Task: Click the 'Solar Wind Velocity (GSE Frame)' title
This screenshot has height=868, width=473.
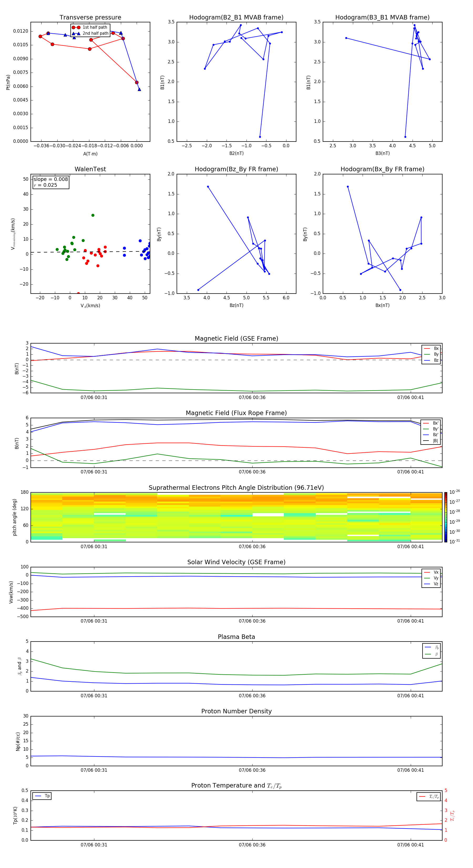Action: click(x=236, y=562)
